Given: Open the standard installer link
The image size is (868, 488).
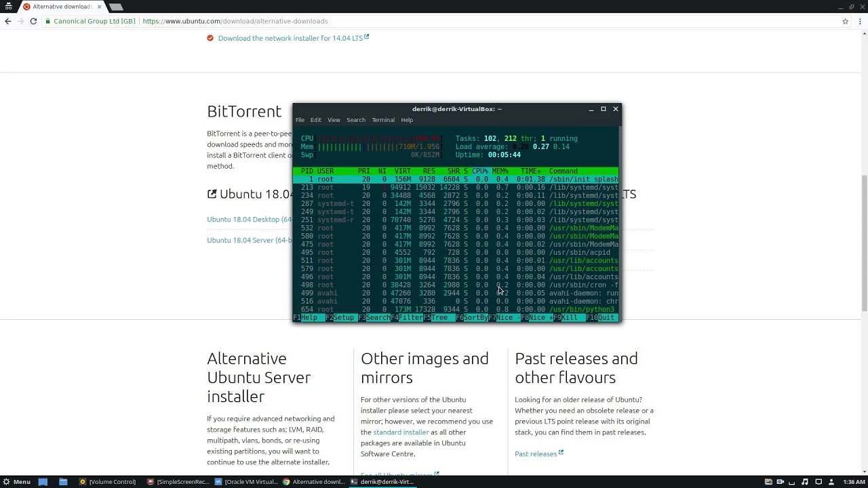Looking at the screenshot, I should pyautogui.click(x=401, y=432).
